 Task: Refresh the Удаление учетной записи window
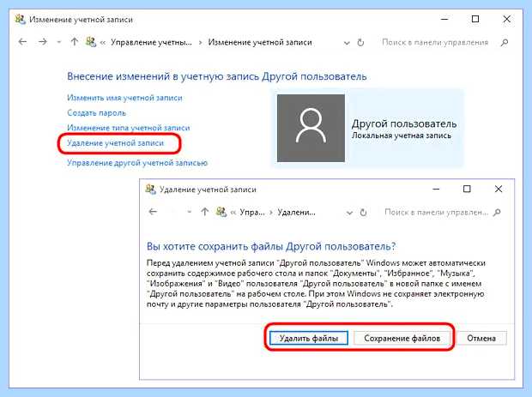point(363,213)
